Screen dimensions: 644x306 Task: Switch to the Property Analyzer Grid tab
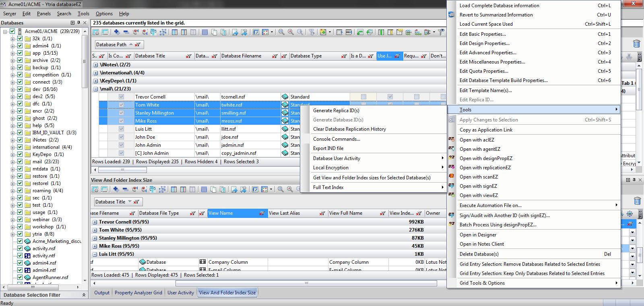(x=138, y=293)
